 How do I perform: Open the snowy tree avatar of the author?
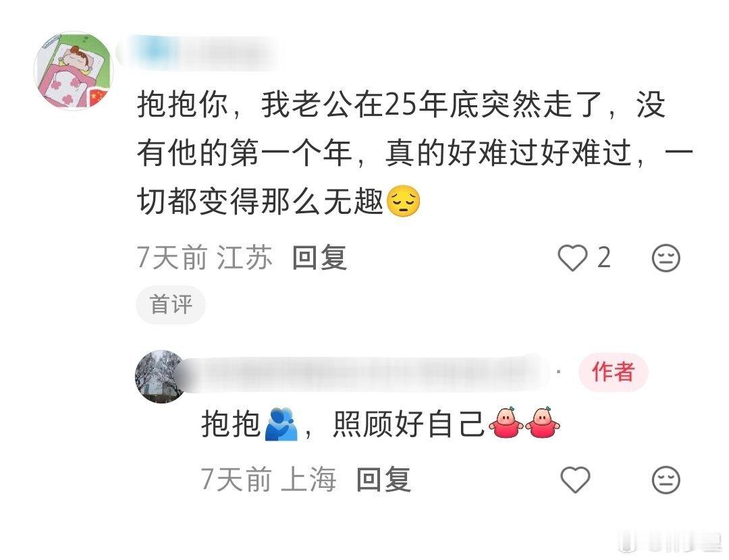(161, 376)
